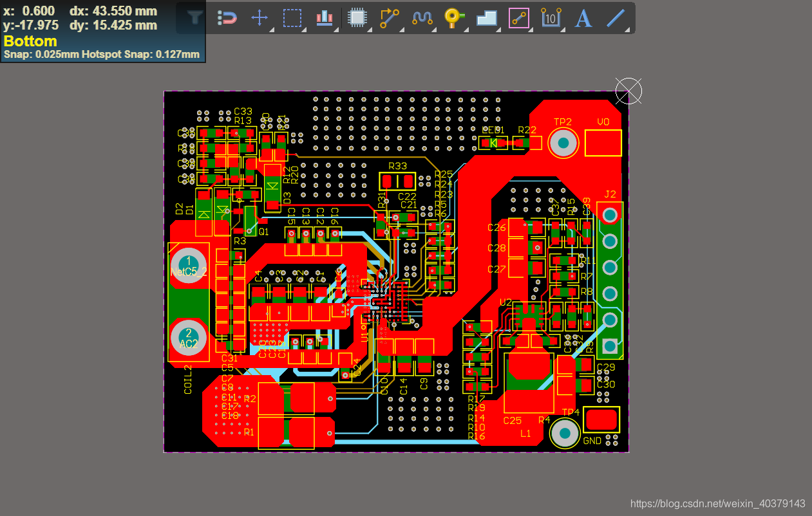
Task: Choose the place line tool
Action: [616, 18]
